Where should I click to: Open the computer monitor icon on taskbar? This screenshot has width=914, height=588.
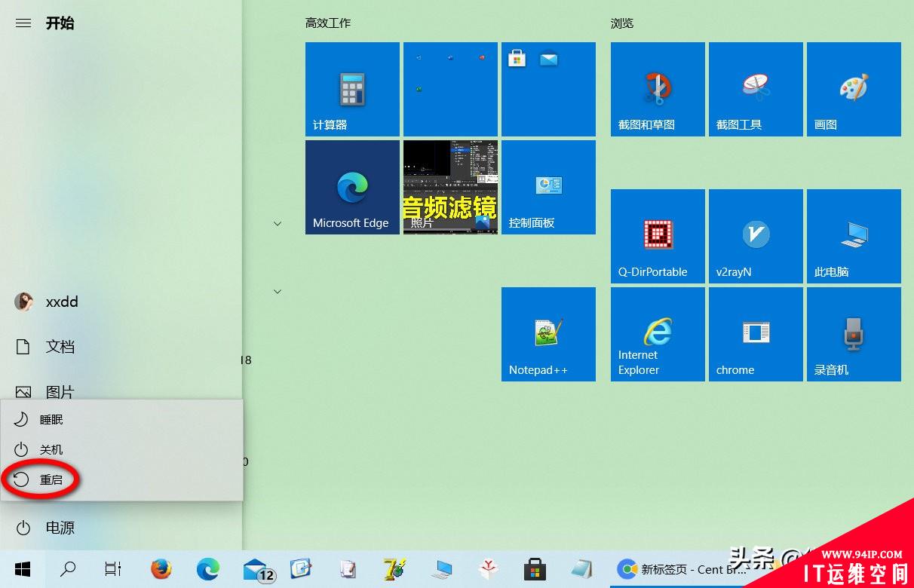point(441,569)
